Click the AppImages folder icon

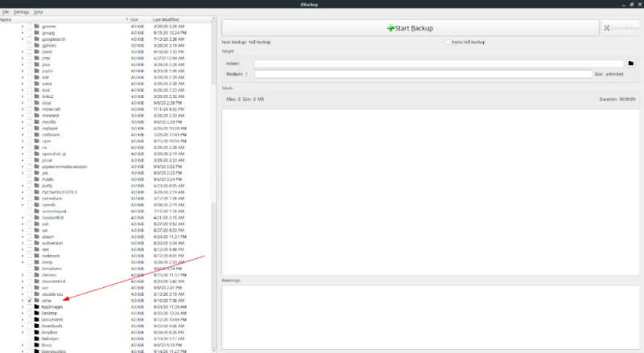point(36,306)
